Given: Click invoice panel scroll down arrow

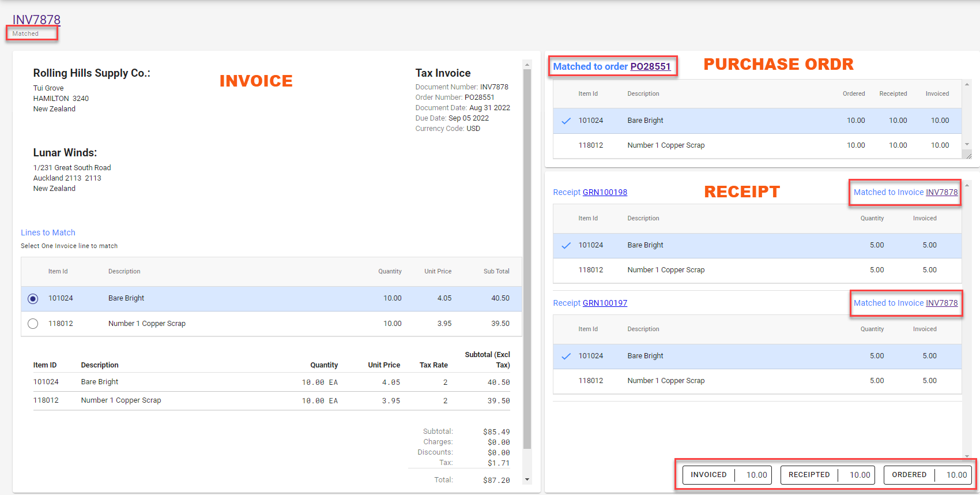Looking at the screenshot, I should (527, 479).
